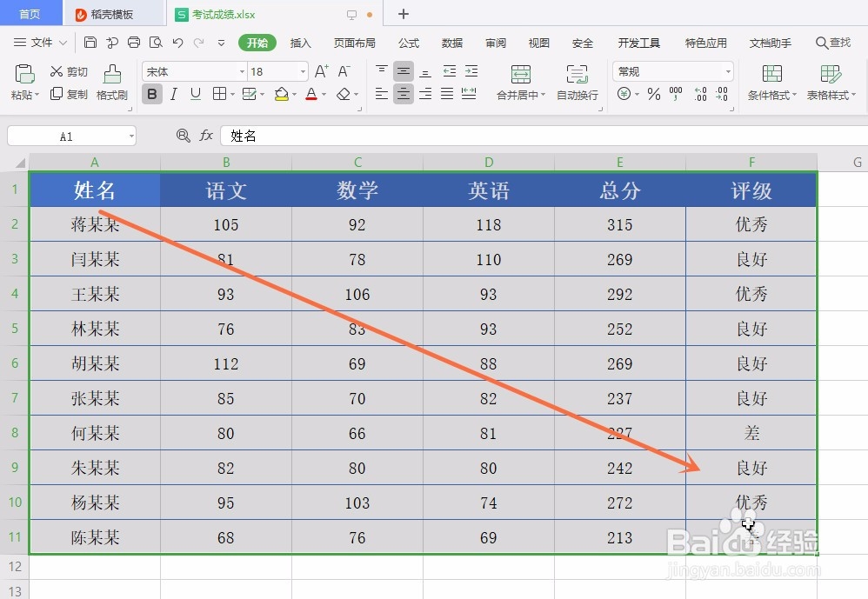Toggle bold formatting B
The image size is (868, 599).
tap(151, 94)
